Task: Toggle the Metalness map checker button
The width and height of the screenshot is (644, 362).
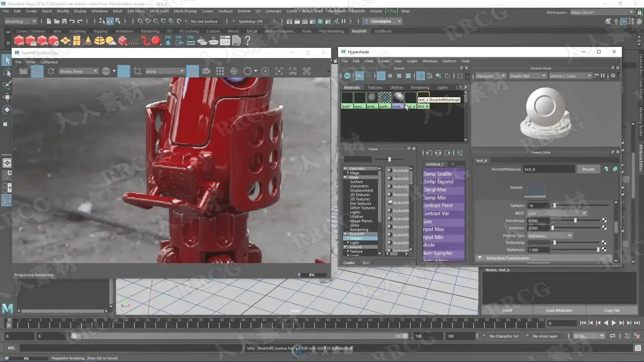Action: tap(604, 250)
